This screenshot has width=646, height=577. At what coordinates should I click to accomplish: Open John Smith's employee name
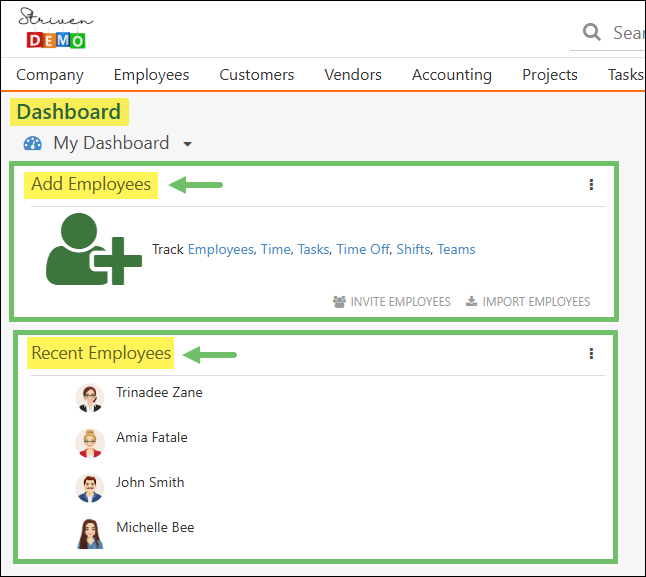tap(150, 482)
